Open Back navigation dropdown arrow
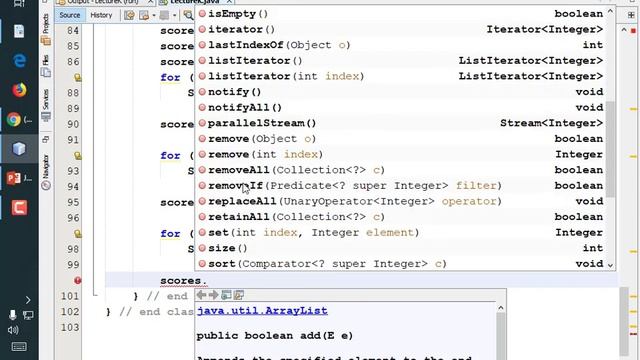The image size is (640, 360). click(x=154, y=16)
